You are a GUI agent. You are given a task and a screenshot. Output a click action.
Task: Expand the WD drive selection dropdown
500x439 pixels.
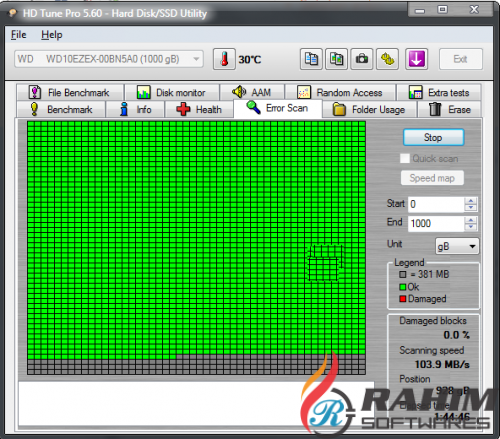click(x=196, y=59)
